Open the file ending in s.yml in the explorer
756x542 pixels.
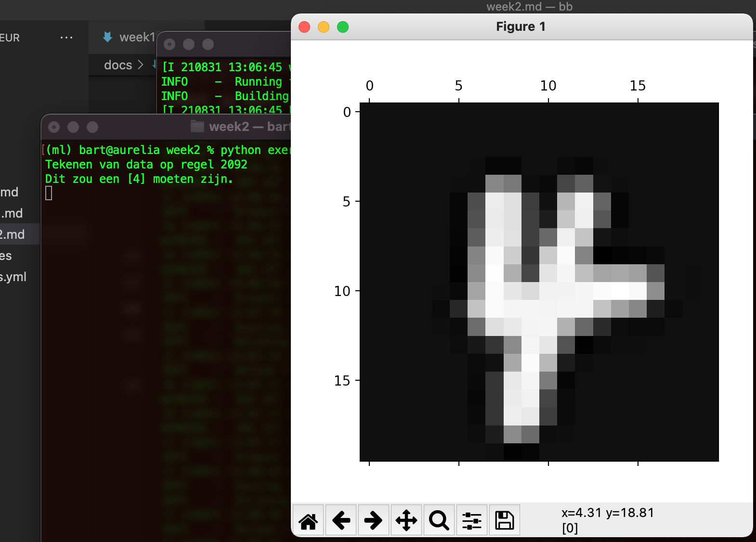pos(13,277)
